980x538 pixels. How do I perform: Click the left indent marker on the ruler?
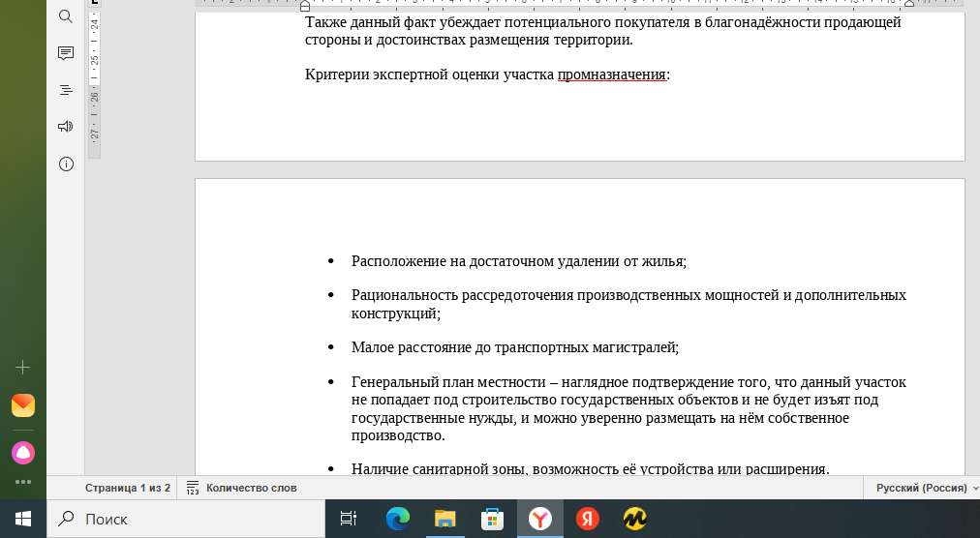pyautogui.click(x=305, y=6)
